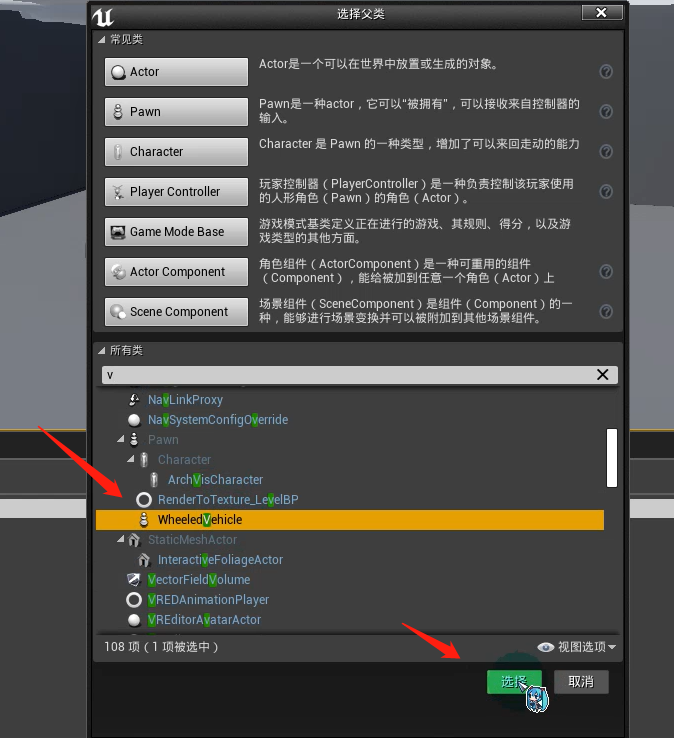Choose the Actor parent class button
674x738 pixels.
pos(177,72)
